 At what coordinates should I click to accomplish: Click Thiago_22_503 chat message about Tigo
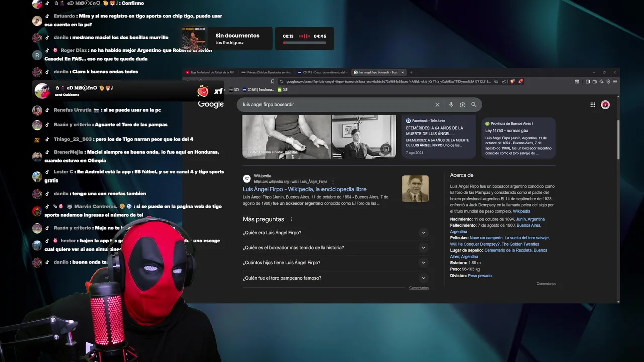click(x=123, y=139)
